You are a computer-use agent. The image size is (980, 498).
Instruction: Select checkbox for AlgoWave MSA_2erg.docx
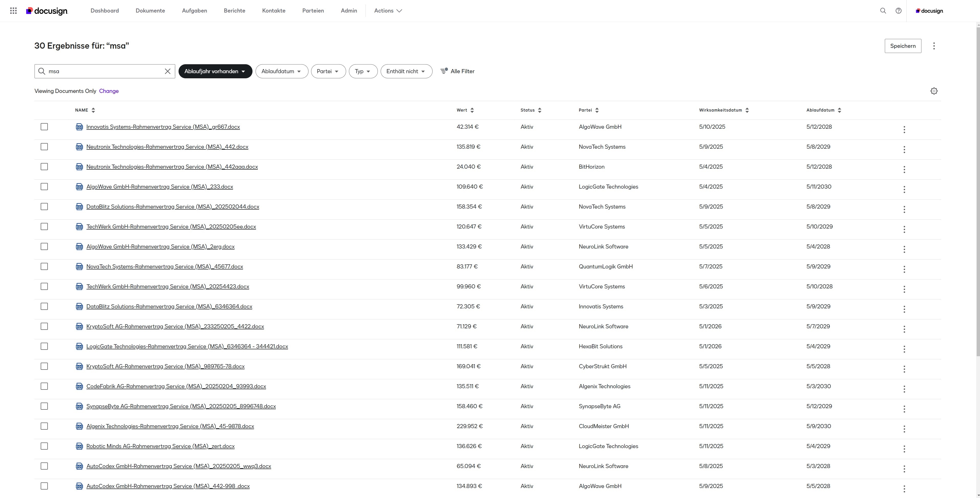(44, 246)
